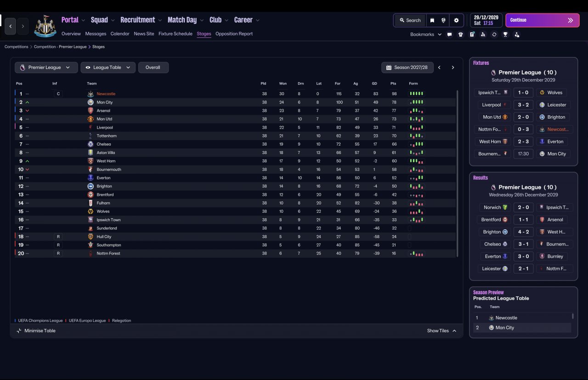Click the circular arrows shortcut icon
Viewport: 588px width, 380px height.
pyautogui.click(x=494, y=34)
